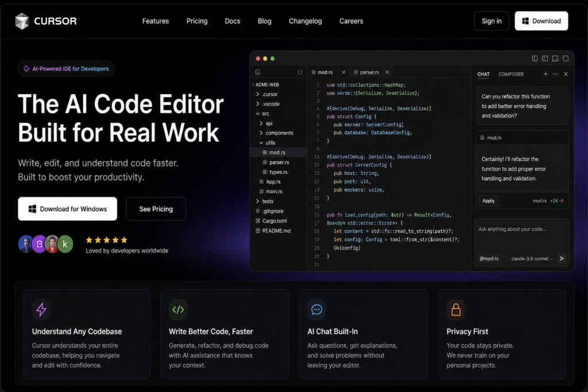Image resolution: width=588 pixels, height=392 pixels.
Task: Open the chat panel ellipsis menu
Action: tap(555, 74)
